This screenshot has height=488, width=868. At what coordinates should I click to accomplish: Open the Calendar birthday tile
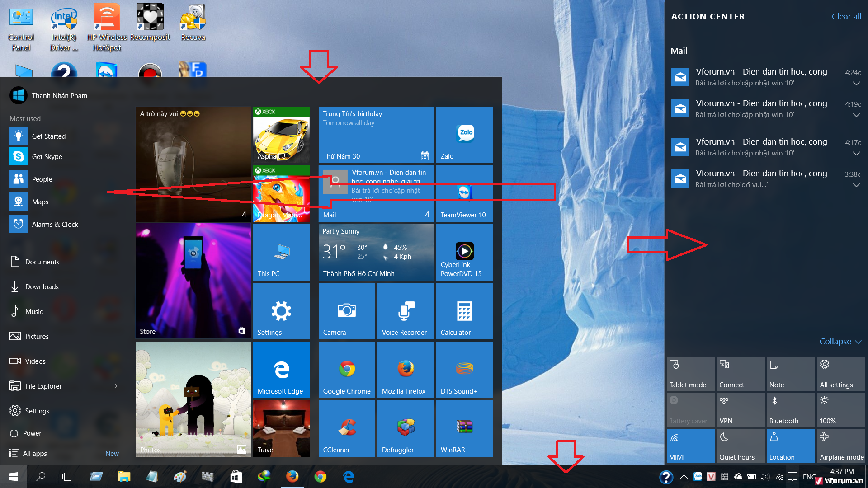pos(376,135)
